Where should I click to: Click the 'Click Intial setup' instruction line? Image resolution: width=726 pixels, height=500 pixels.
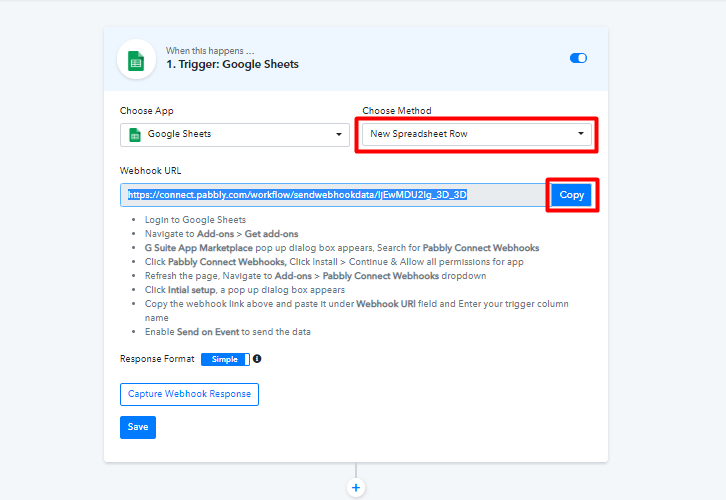pyautogui.click(x=245, y=290)
